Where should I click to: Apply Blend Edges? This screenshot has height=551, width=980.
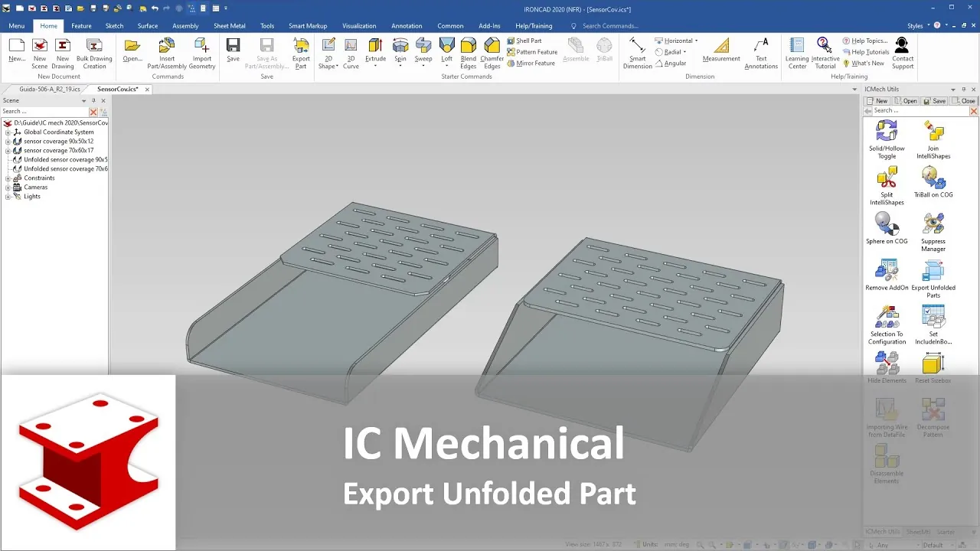pyautogui.click(x=469, y=52)
